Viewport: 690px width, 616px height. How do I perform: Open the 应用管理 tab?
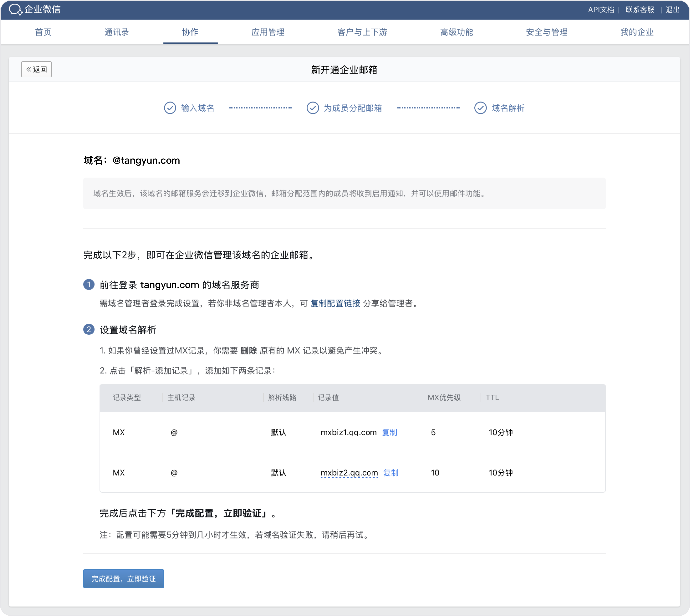click(x=268, y=32)
